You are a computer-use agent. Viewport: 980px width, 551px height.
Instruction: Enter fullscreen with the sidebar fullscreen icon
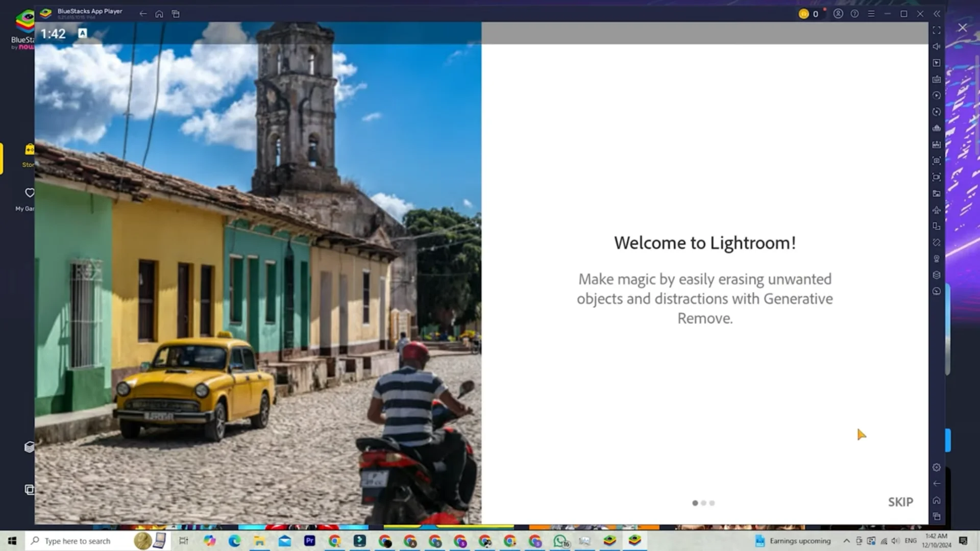(x=937, y=31)
